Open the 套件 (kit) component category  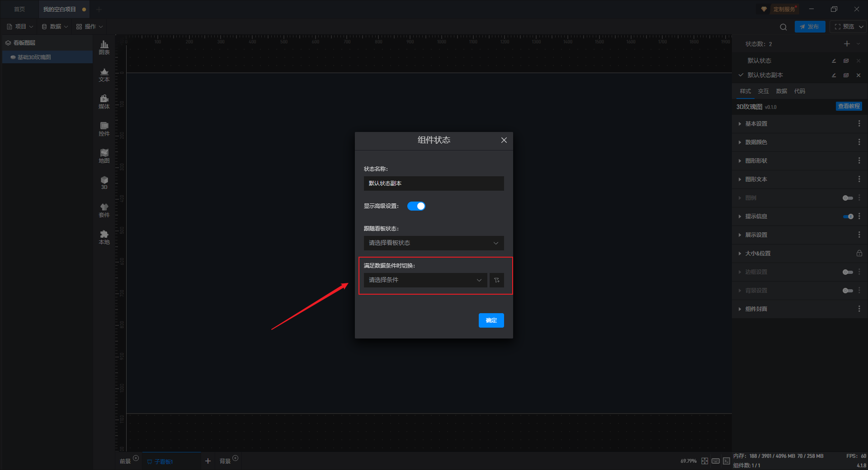(x=104, y=210)
